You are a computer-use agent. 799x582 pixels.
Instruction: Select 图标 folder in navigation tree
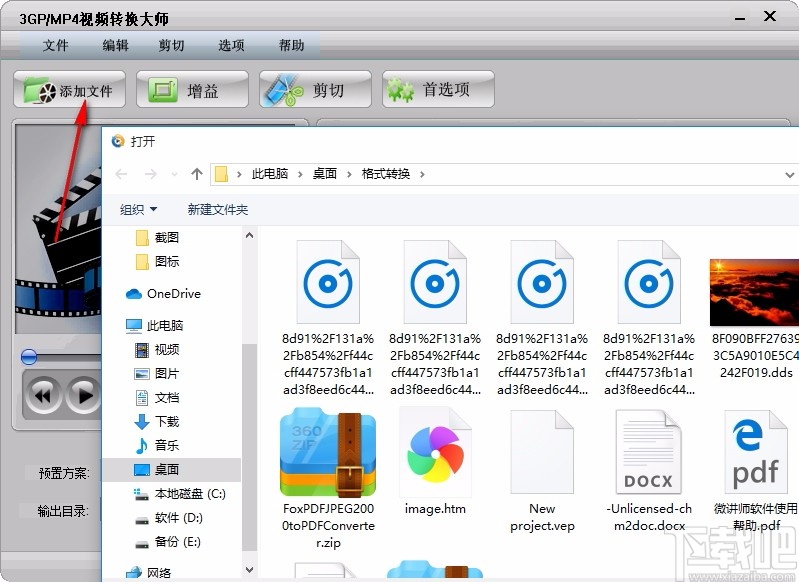click(158, 261)
